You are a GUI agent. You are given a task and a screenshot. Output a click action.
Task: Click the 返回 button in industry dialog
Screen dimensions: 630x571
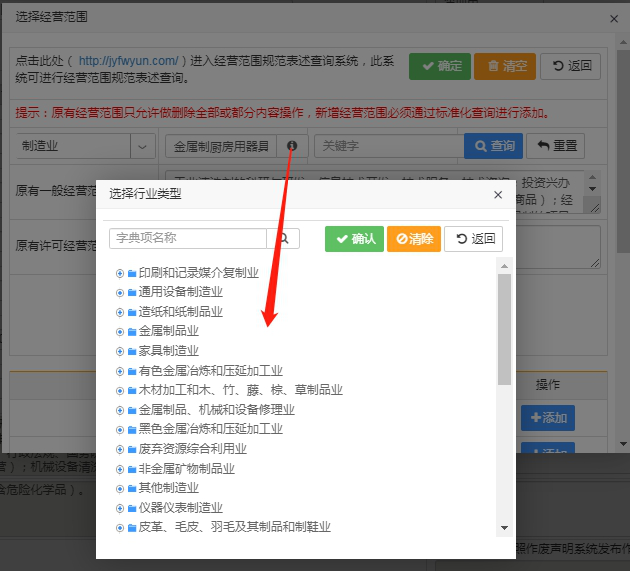[473, 239]
